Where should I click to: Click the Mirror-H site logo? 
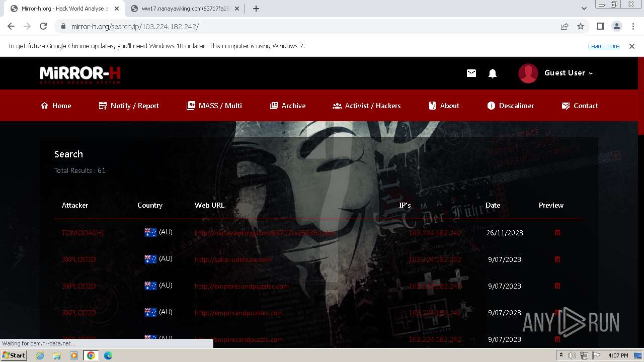pyautogui.click(x=80, y=74)
